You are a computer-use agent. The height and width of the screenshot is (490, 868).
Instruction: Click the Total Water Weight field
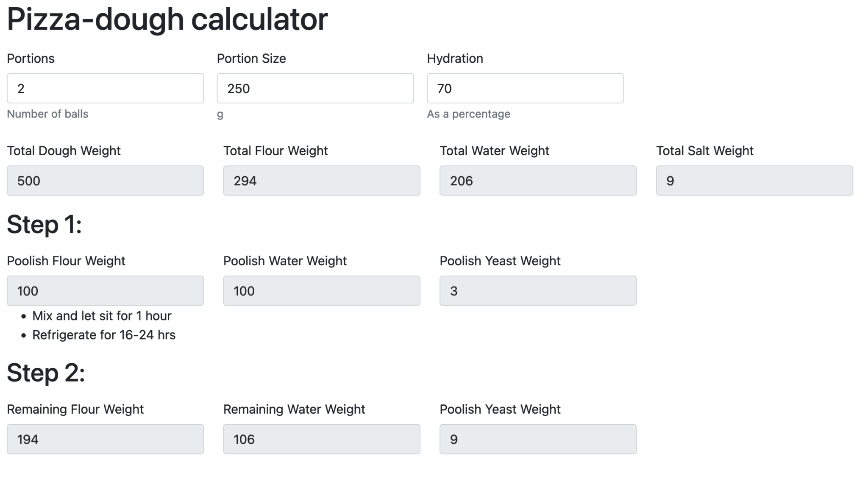537,181
